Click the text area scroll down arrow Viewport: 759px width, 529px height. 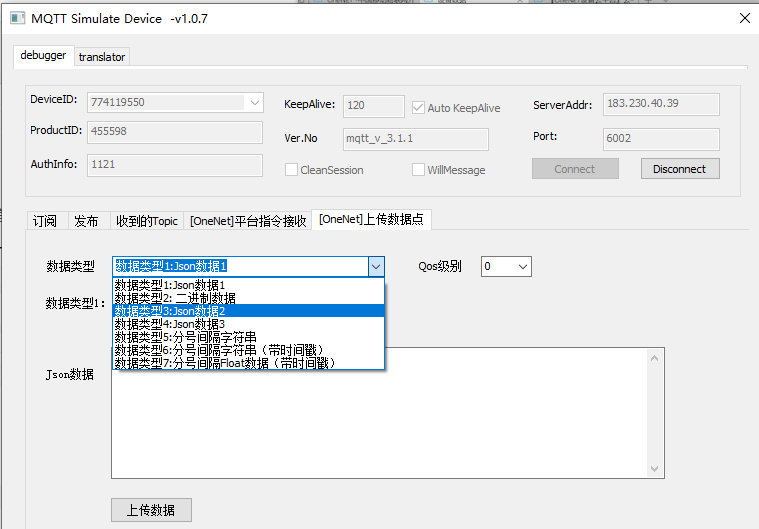tap(654, 469)
